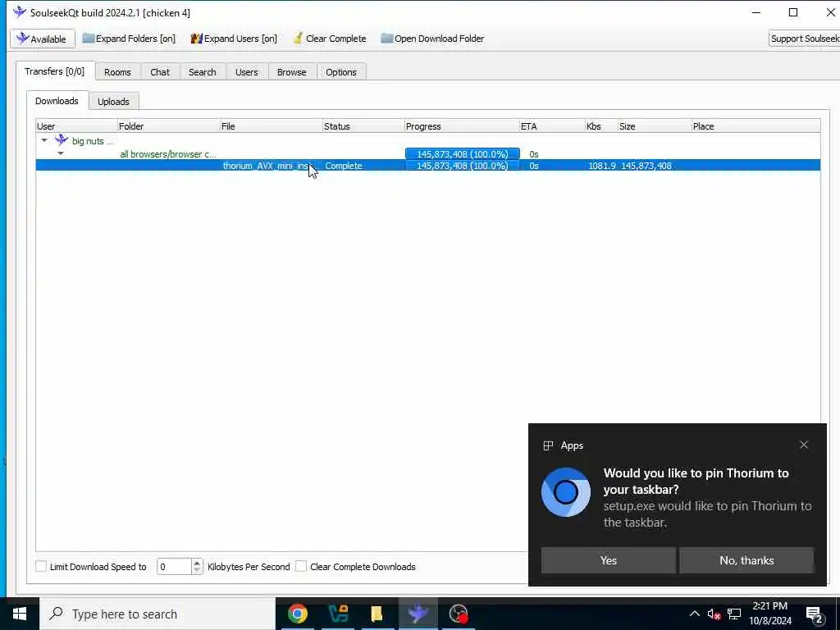The height and width of the screenshot is (630, 840).
Task: Close the Apps pin notification
Action: (804, 445)
